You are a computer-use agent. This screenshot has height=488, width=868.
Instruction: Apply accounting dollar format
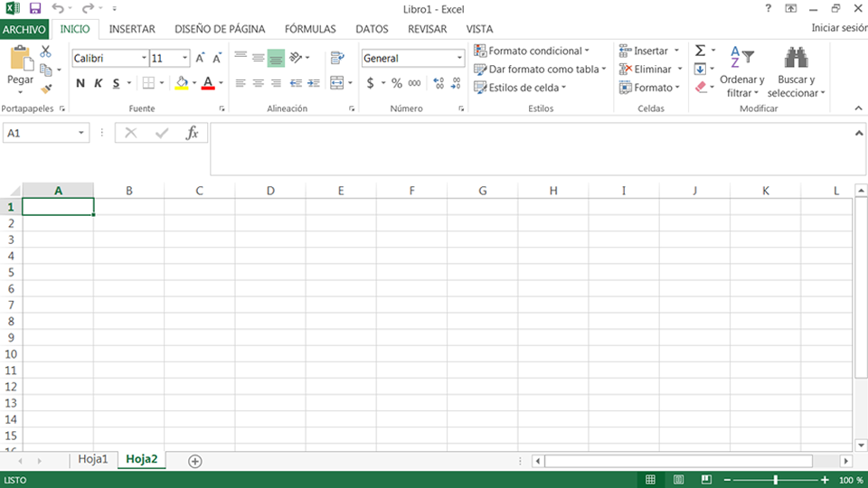[x=370, y=83]
